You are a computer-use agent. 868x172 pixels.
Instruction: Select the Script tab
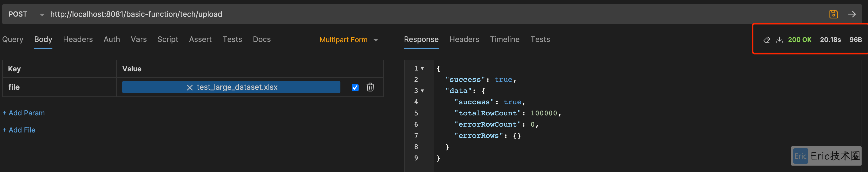point(168,39)
